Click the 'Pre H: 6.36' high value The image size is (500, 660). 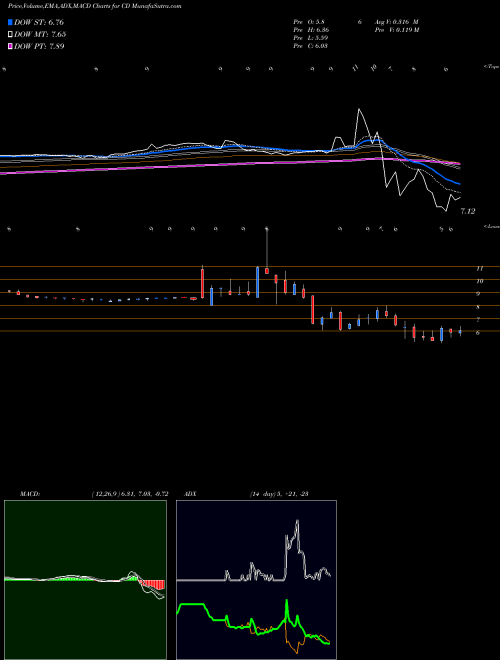311,30
